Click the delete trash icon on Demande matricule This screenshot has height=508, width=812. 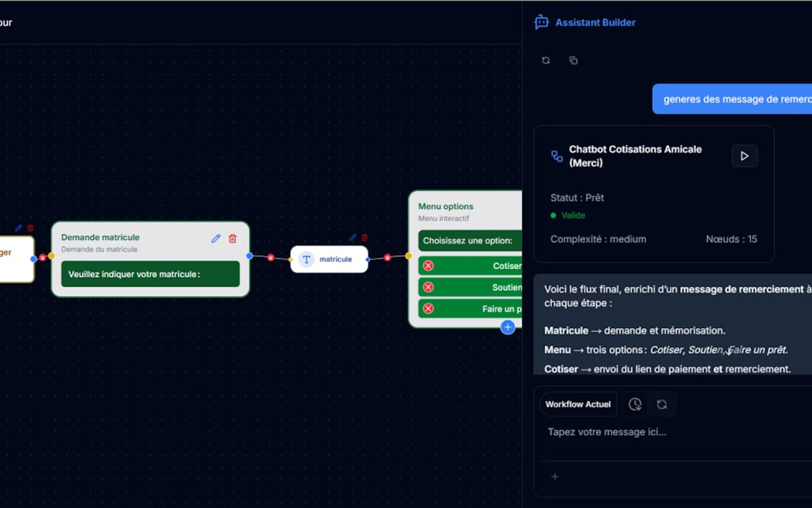(232, 238)
